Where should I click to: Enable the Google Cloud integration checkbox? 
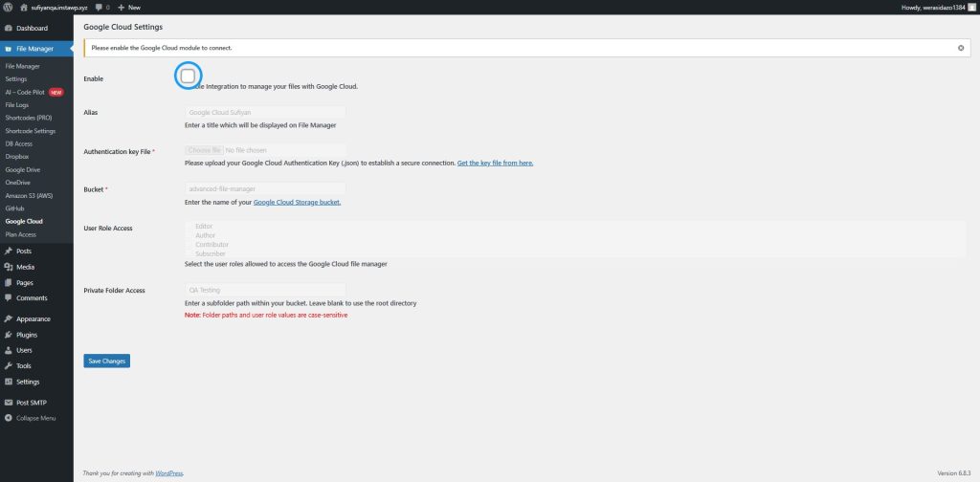tap(188, 76)
